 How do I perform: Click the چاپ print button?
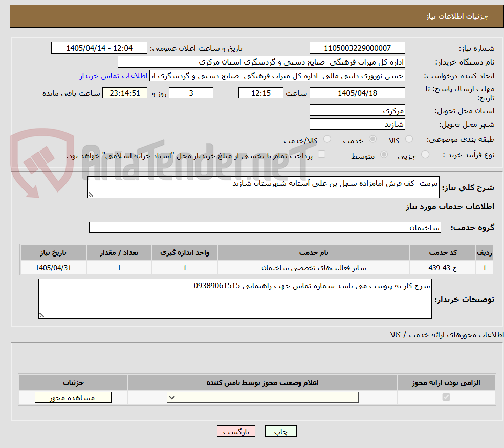(x=280, y=431)
